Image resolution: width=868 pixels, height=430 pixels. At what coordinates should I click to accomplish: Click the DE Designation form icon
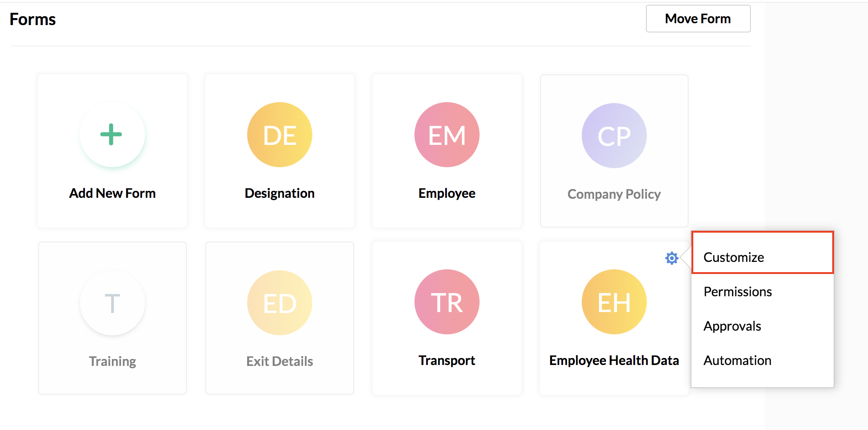click(x=279, y=135)
